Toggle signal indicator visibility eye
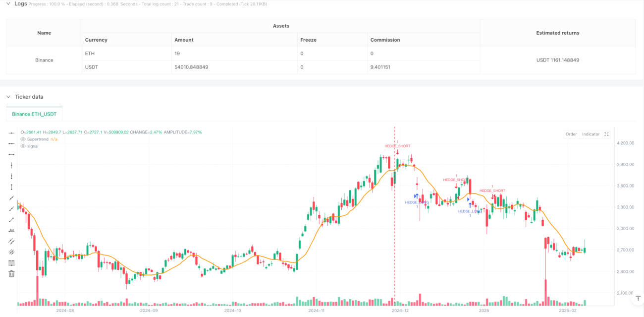The image size is (644, 317). tap(23, 146)
